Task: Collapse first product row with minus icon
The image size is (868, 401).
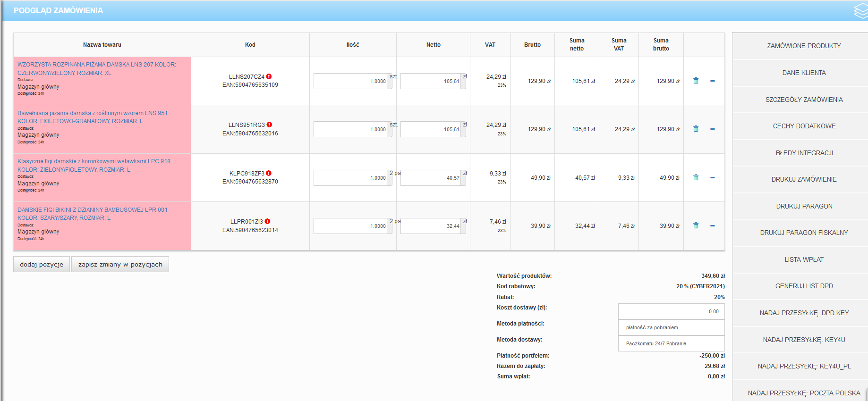Action: click(x=713, y=81)
